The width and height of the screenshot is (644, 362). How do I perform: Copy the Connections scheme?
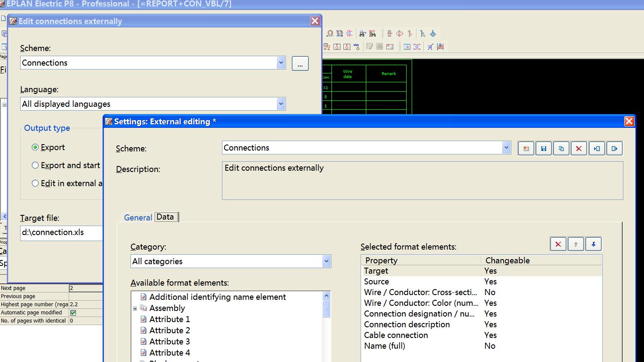pos(561,148)
